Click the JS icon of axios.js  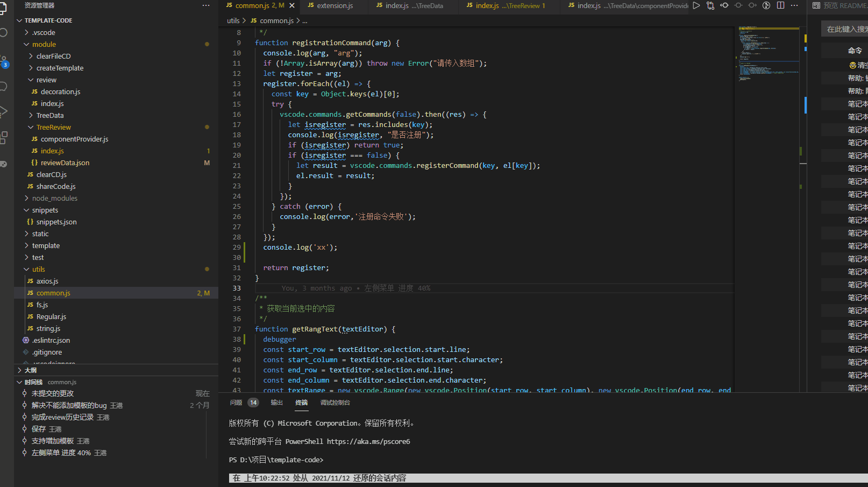pos(30,281)
